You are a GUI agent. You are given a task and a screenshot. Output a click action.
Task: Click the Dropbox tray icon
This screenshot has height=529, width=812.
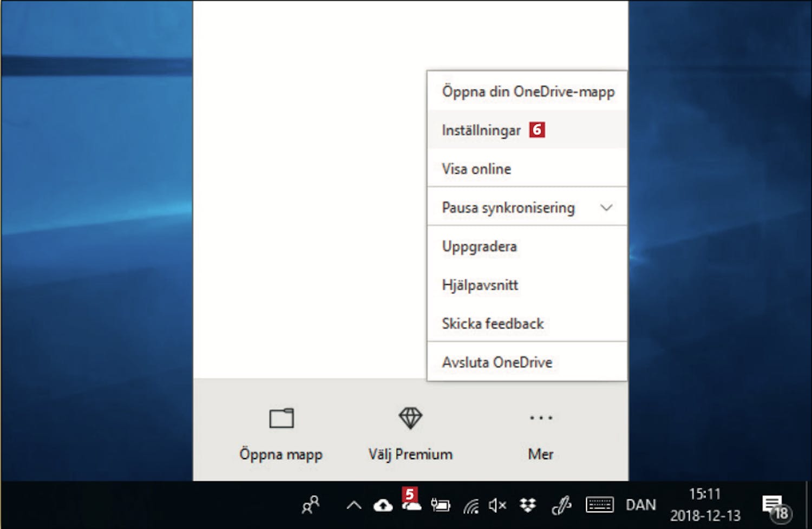click(x=528, y=505)
